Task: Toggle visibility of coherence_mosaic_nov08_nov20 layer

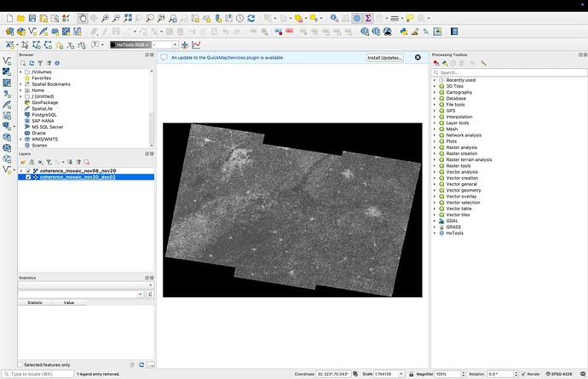Action: pos(28,170)
